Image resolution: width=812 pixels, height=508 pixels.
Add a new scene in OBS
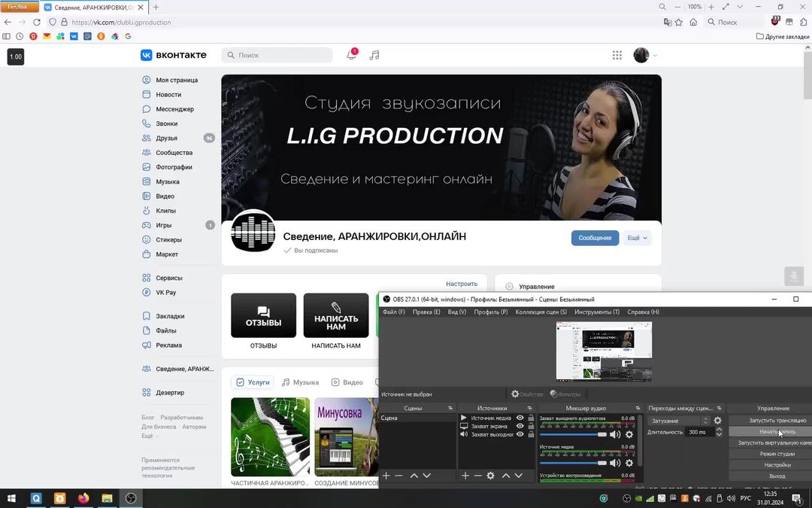click(386, 476)
